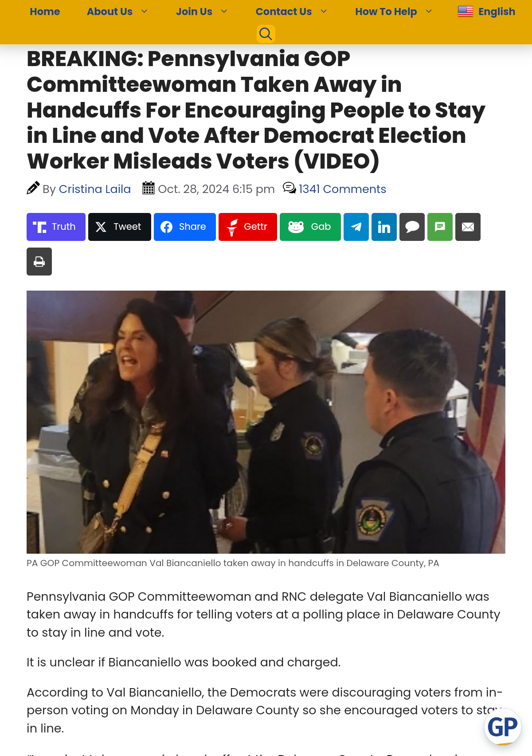Print the article using printer icon
The width and height of the screenshot is (532, 756).
(39, 261)
